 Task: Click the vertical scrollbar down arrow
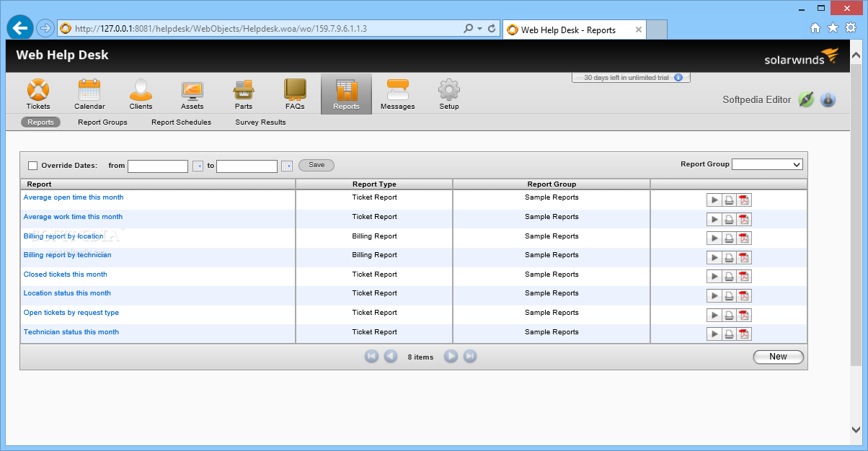[x=856, y=429]
